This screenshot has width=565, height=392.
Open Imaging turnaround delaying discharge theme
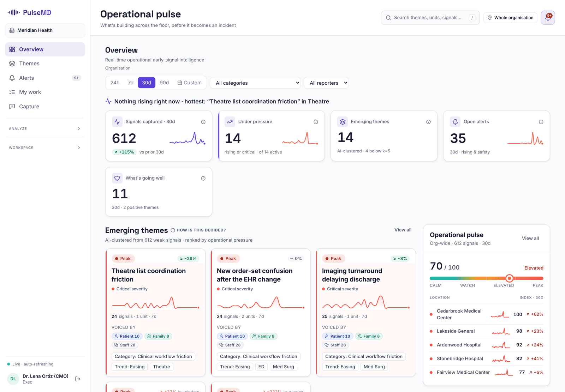point(366,313)
